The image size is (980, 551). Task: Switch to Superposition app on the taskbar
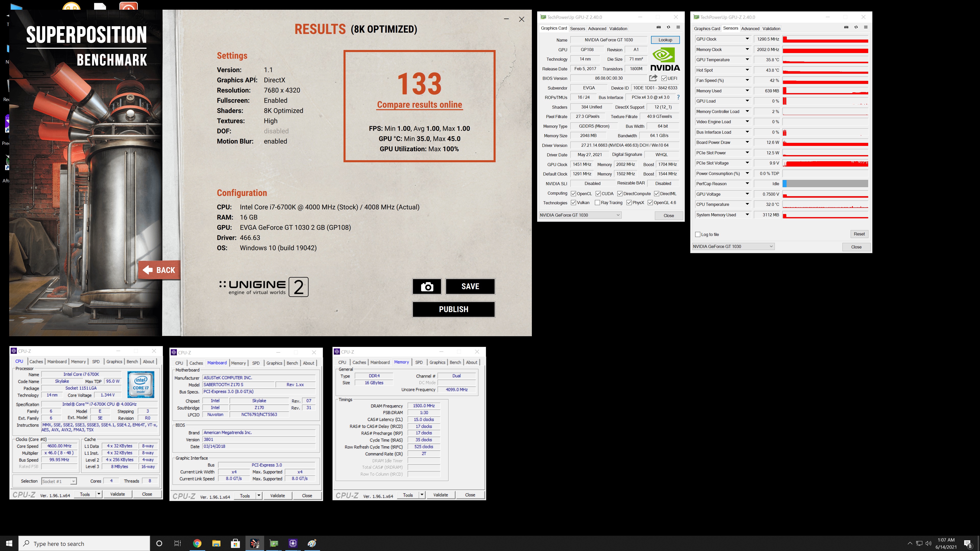pyautogui.click(x=254, y=543)
